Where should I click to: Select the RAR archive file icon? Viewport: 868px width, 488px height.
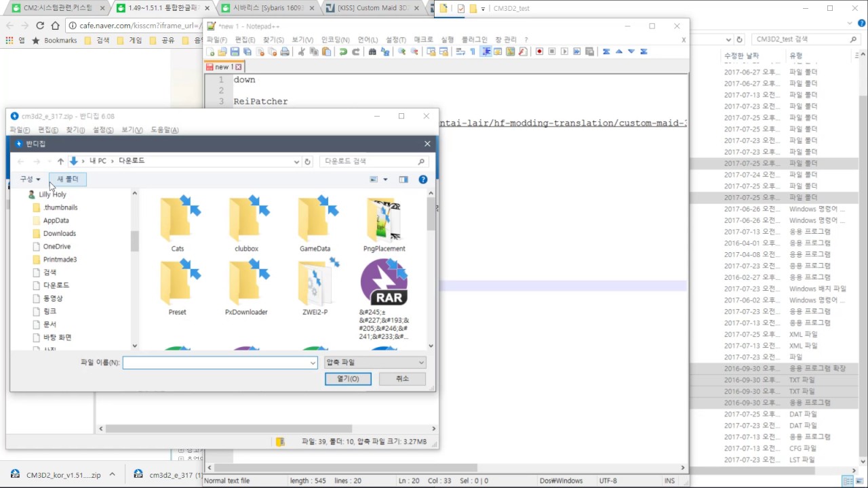point(384,282)
